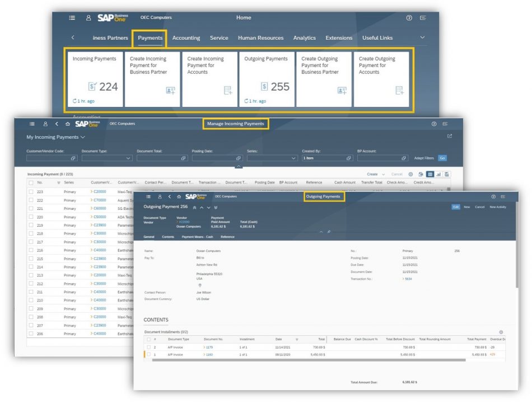532x403 pixels.
Task: Open the Incoming Payments tile showing 224
Action: click(x=95, y=79)
